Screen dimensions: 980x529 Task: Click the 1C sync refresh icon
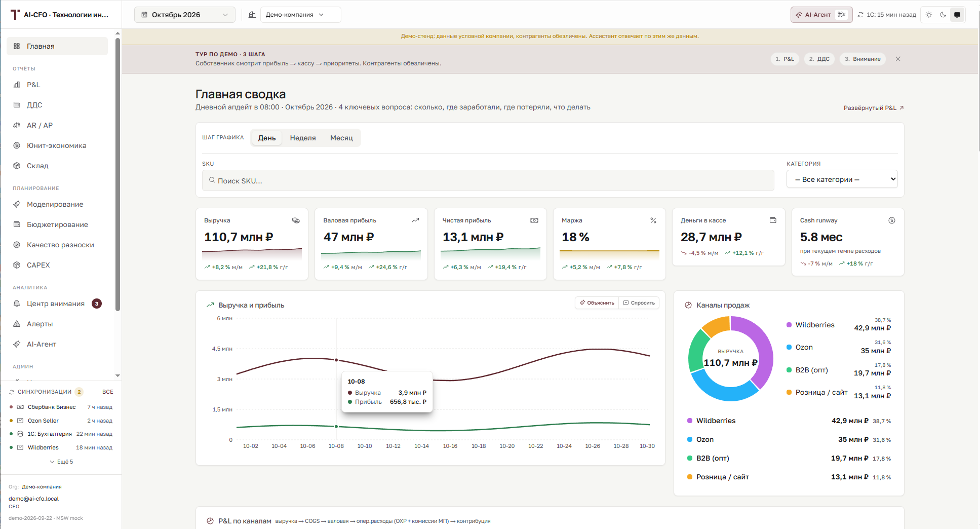pos(860,15)
